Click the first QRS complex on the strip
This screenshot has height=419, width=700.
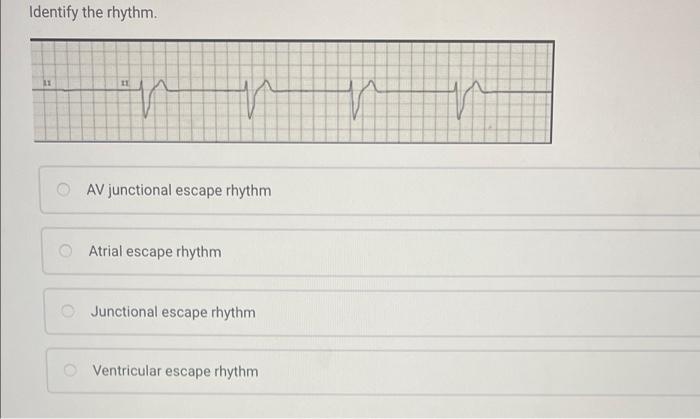click(145, 99)
